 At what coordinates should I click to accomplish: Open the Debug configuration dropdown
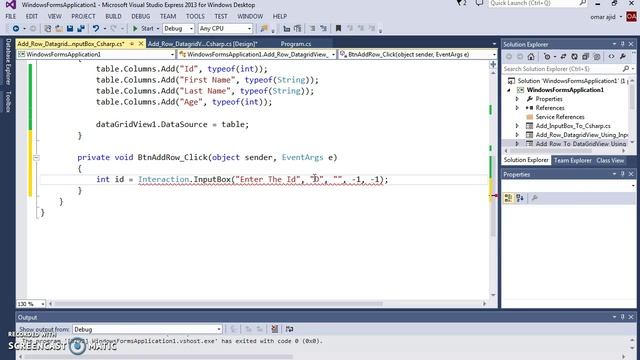(x=178, y=29)
